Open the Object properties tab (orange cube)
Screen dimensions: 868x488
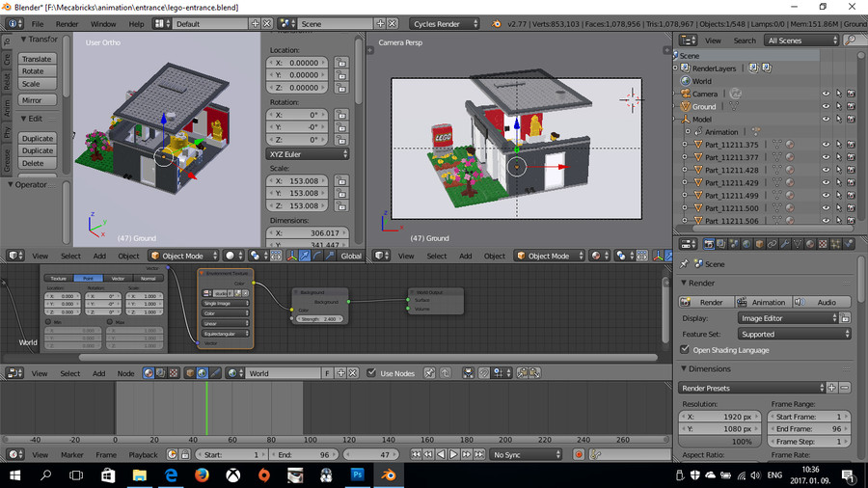tap(760, 244)
